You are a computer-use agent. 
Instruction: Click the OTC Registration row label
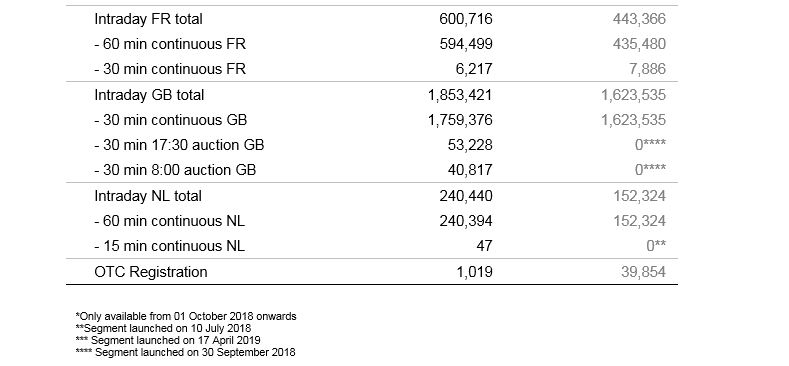[x=151, y=272]
